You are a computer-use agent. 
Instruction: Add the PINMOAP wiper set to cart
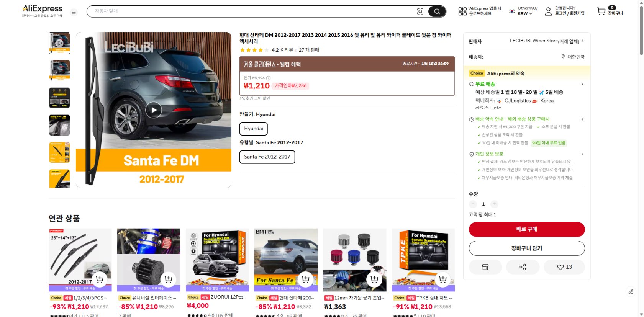coord(100,279)
